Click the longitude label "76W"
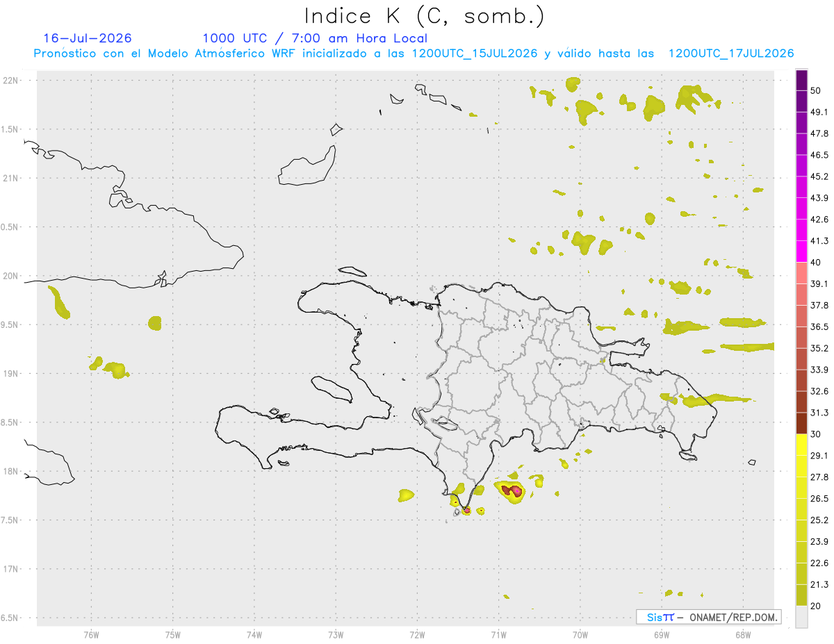Screen dimensions: 834x644 click(91, 634)
